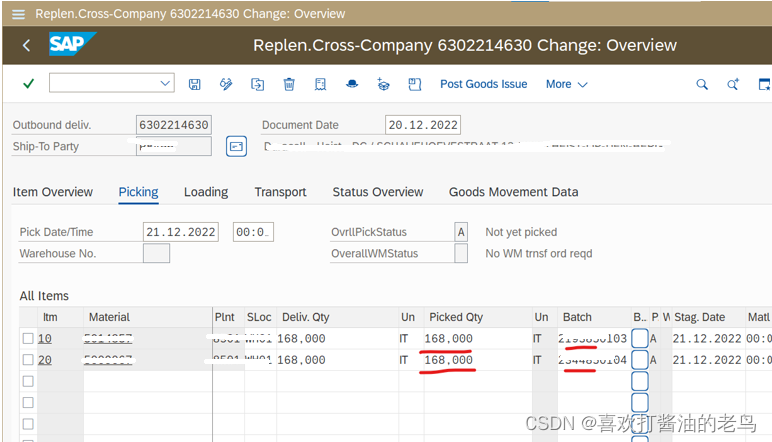Viewport: 772px width, 442px height.
Task: Expand the More menu
Action: [x=566, y=84]
